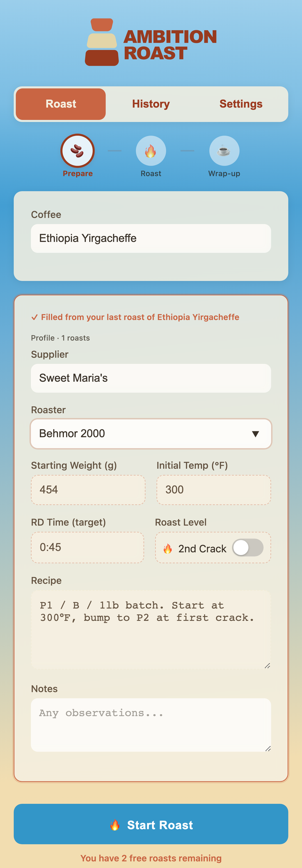This screenshot has height=868, width=302.
Task: Open the Roaster dropdown
Action: (151, 433)
